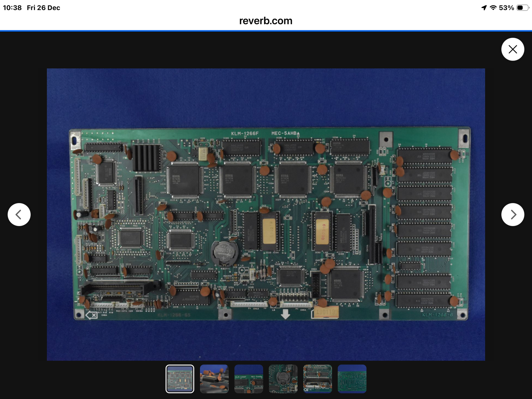The image size is (532, 399).
Task: Click the blue page loading bar under the address
Action: pyautogui.click(x=266, y=31)
